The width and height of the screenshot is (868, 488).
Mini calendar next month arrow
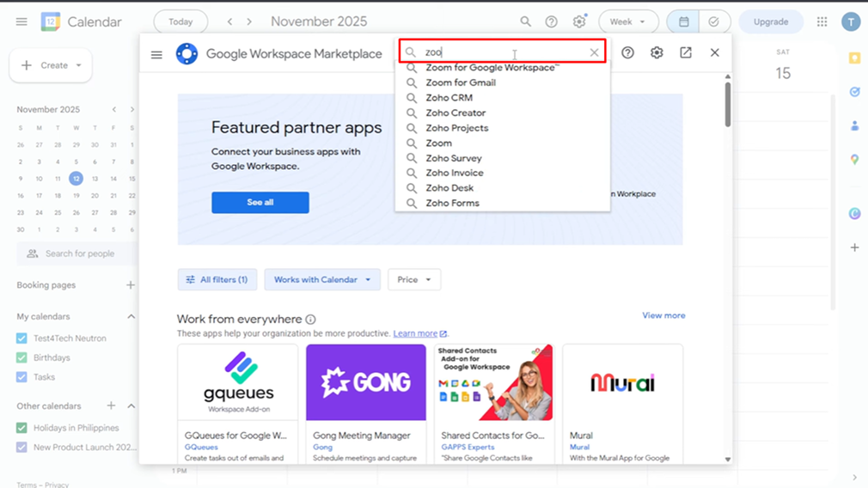click(x=131, y=110)
